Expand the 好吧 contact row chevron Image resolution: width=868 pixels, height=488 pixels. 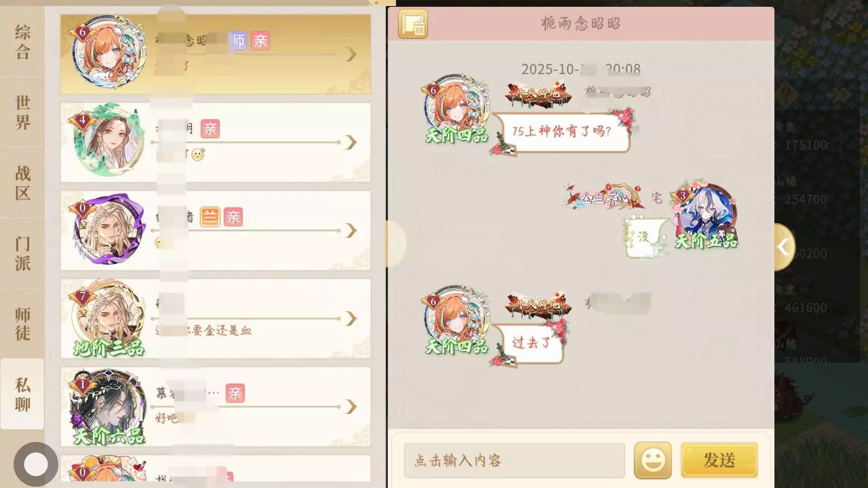[x=352, y=407]
